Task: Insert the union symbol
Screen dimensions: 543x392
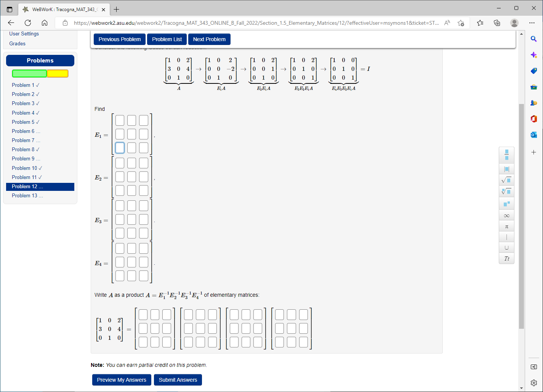Action: point(506,247)
